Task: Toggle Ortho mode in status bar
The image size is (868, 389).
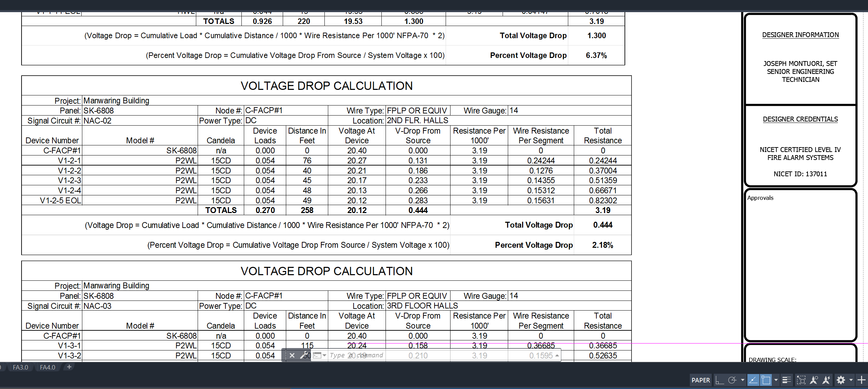Action: [x=720, y=380]
